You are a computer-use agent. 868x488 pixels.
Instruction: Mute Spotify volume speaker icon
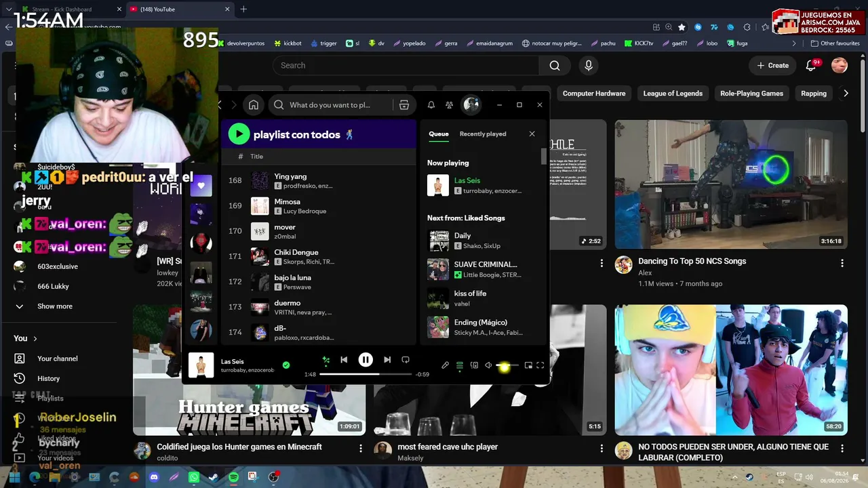point(488,365)
